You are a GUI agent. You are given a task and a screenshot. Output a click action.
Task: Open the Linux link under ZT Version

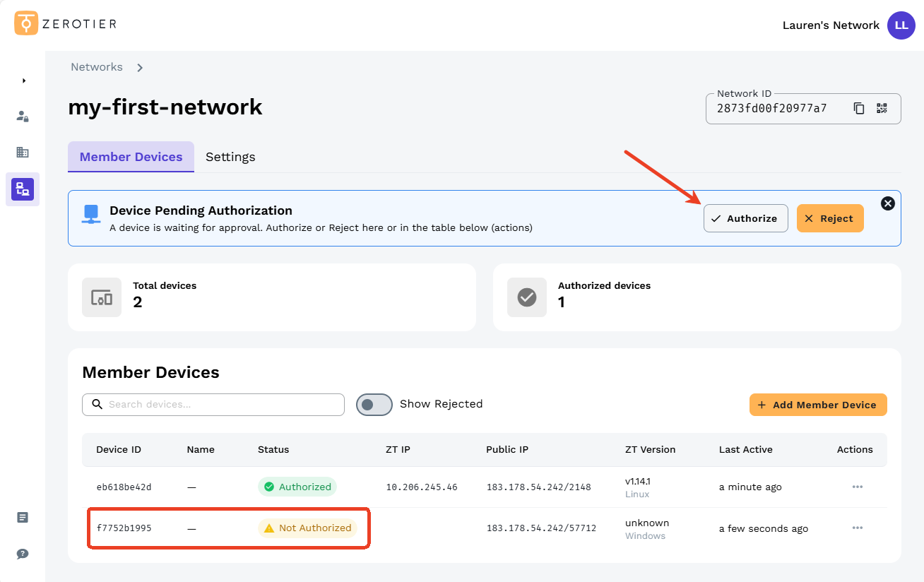(x=636, y=494)
